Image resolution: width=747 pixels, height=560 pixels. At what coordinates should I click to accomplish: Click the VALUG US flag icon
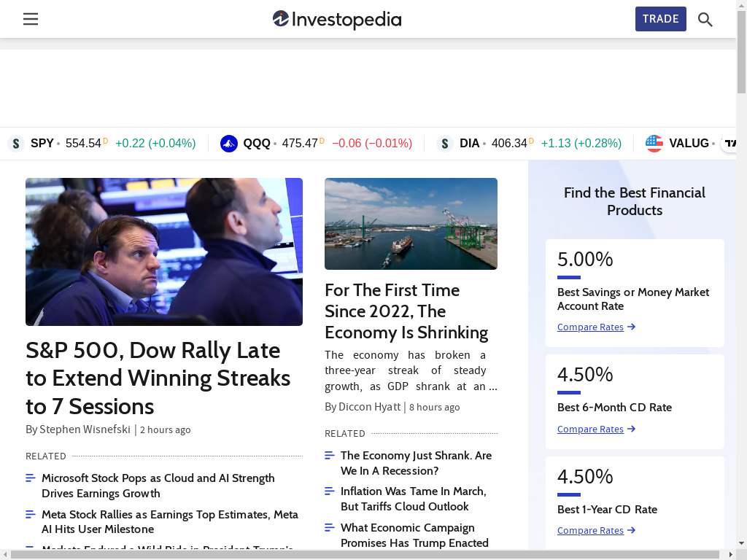[654, 144]
